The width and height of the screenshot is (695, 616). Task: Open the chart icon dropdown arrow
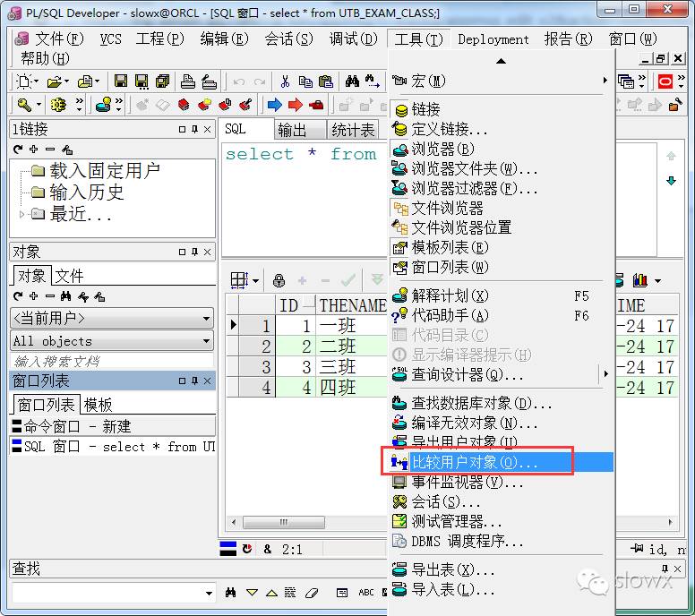pos(657,280)
